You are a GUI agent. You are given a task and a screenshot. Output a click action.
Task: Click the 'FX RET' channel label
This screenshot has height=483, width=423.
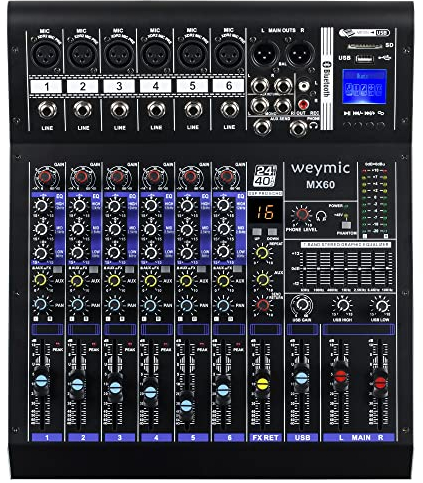click(266, 437)
